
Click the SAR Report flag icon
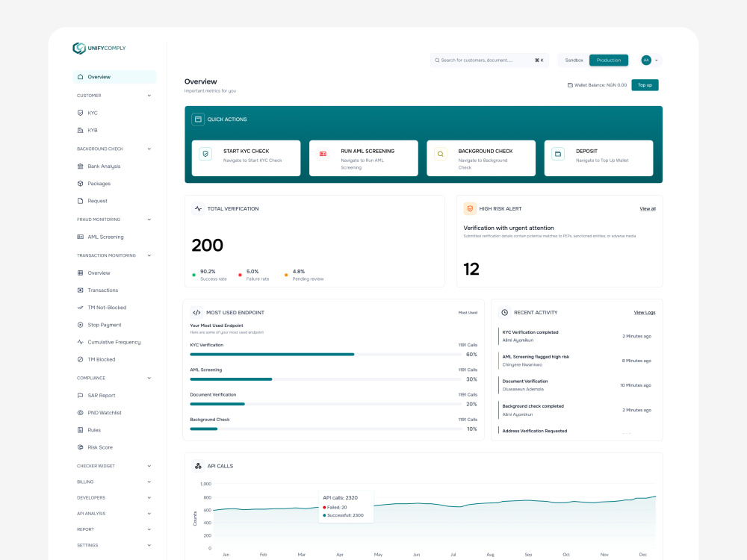point(80,395)
